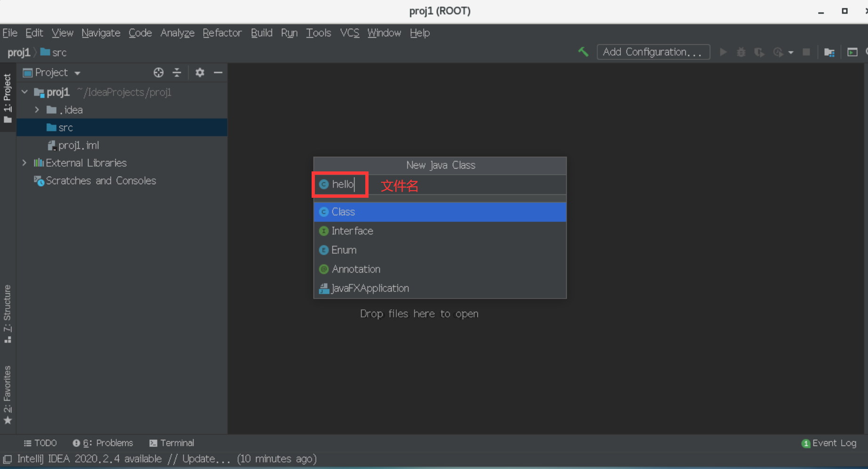Open the View menu

pyautogui.click(x=63, y=33)
